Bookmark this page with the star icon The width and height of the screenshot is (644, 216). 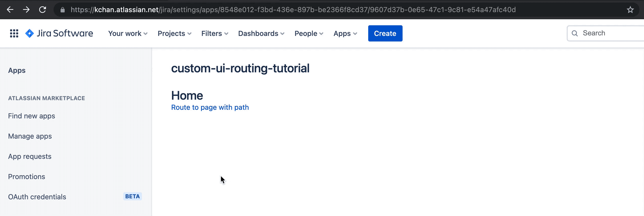pyautogui.click(x=630, y=10)
